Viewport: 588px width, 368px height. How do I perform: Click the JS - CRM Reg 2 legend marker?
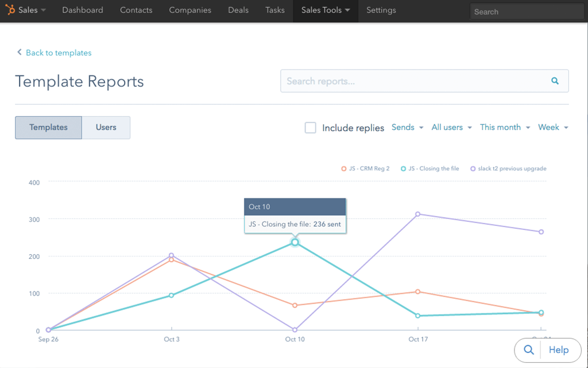pos(343,168)
